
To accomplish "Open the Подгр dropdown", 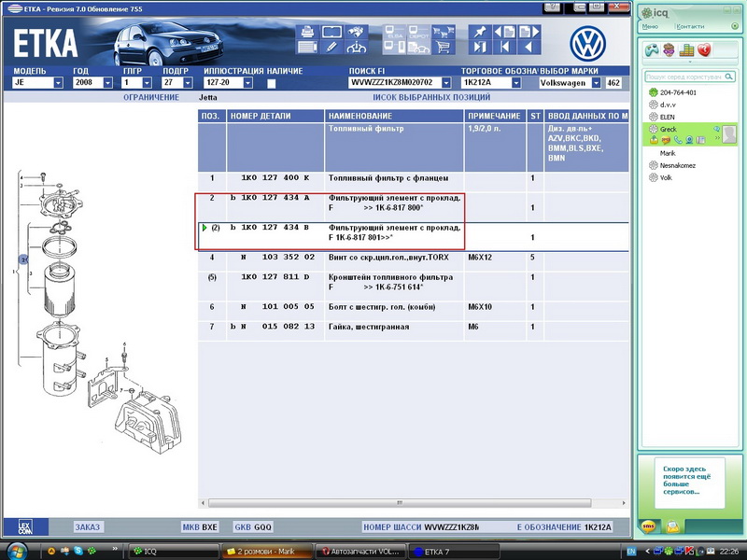I will point(189,83).
